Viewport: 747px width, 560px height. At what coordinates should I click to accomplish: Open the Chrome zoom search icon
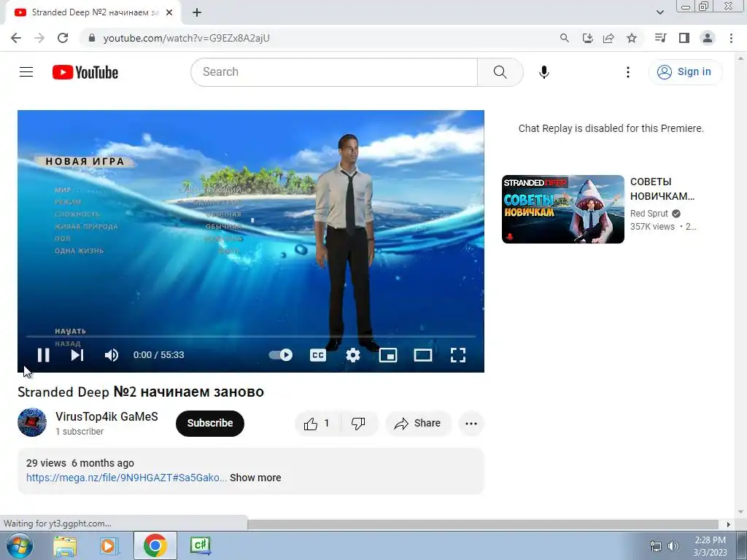pyautogui.click(x=565, y=38)
